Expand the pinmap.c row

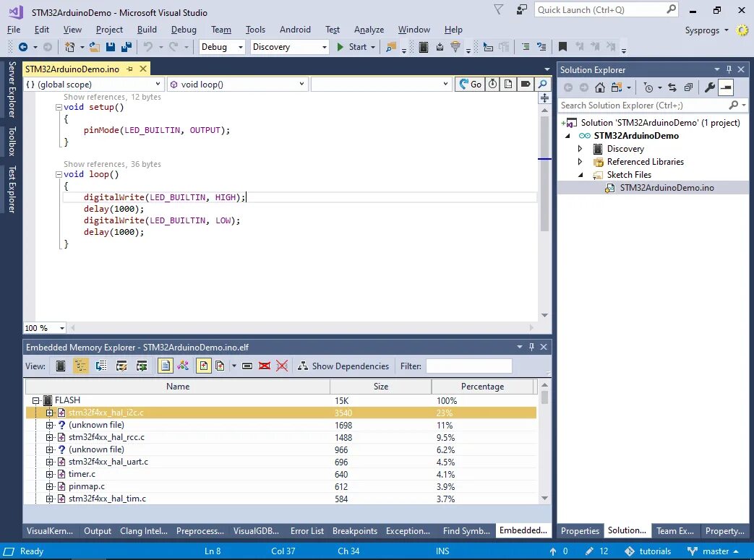coord(50,486)
